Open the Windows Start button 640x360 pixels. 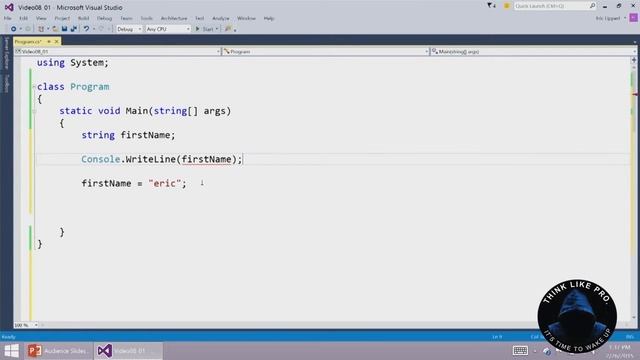(11, 351)
